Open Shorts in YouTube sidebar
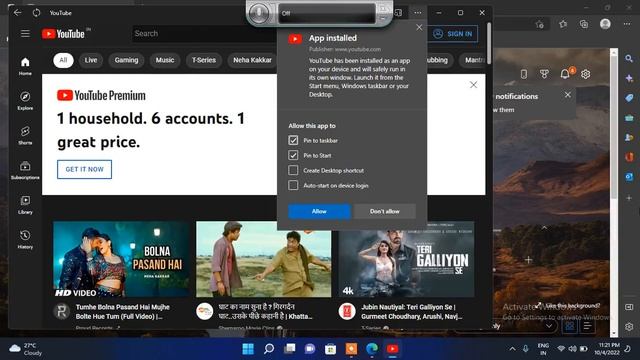The height and width of the screenshot is (360, 640). (25, 136)
